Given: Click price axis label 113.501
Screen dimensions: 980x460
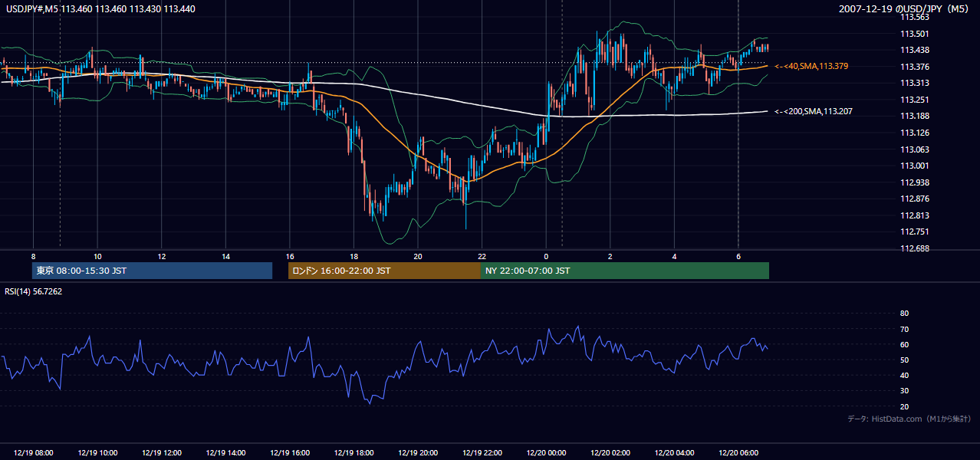Looking at the screenshot, I should click(915, 34).
